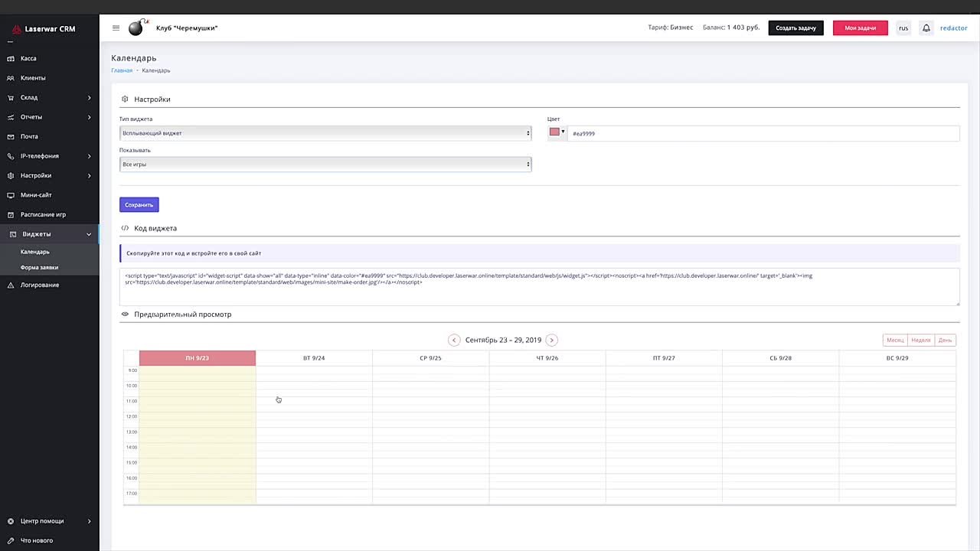This screenshot has width=980, height=551.
Task: Collapse the Виджеты submenu chevron
Action: pos(89,234)
